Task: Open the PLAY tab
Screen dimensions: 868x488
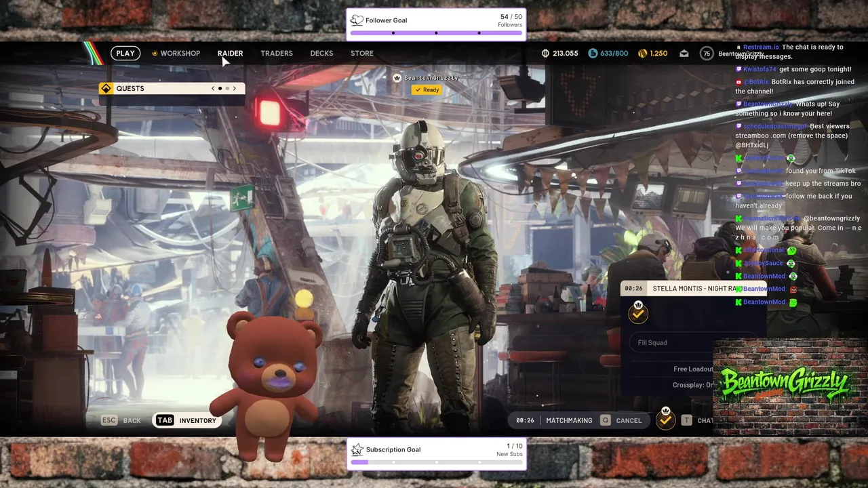Action: pos(125,54)
